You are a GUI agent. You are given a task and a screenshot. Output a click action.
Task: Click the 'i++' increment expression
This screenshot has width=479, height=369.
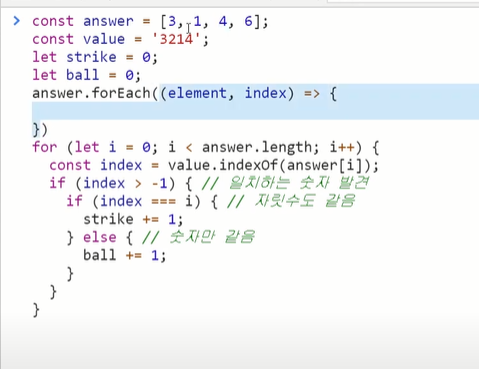pos(342,147)
